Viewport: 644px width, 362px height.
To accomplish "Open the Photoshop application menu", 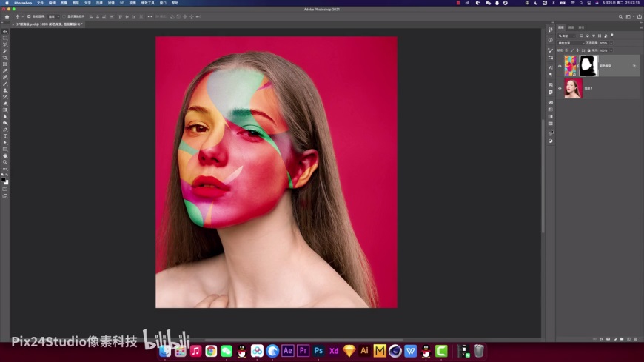I will coord(23,3).
